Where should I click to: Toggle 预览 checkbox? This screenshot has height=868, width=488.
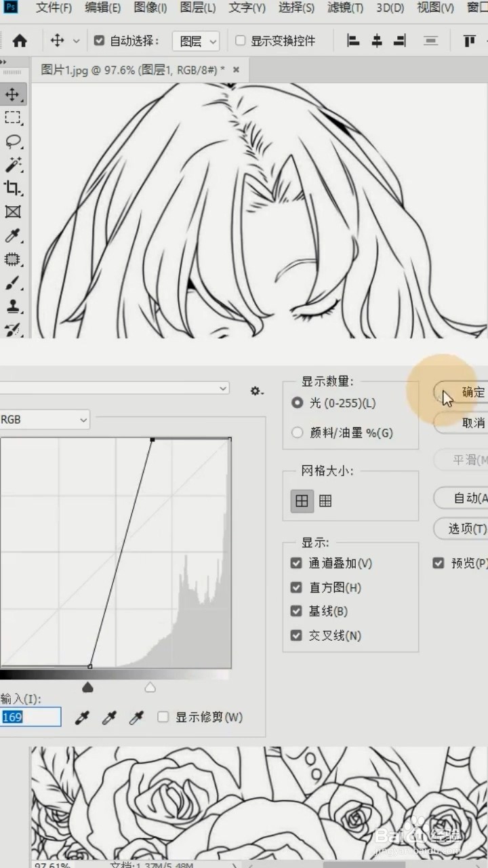(439, 563)
